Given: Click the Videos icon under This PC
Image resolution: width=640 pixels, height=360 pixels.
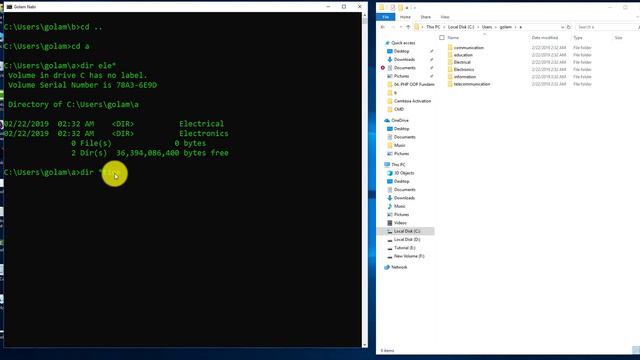Looking at the screenshot, I should click(390, 223).
